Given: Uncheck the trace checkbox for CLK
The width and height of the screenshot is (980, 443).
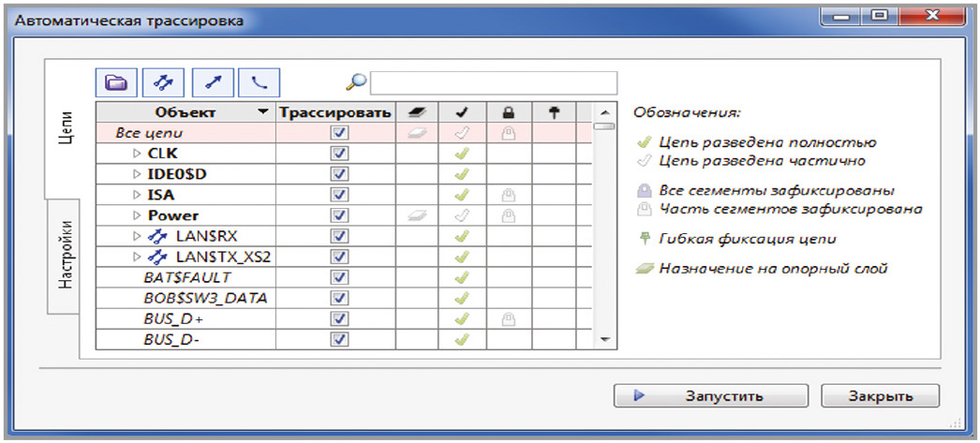Looking at the screenshot, I should 339,154.
